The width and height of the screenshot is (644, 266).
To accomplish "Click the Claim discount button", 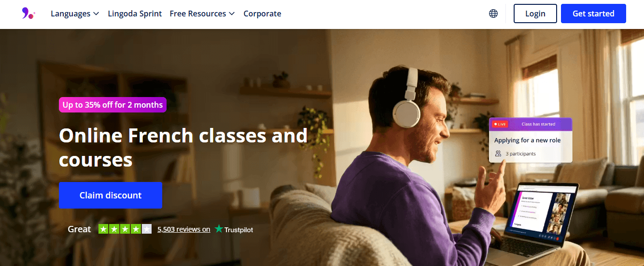I will coord(111,195).
